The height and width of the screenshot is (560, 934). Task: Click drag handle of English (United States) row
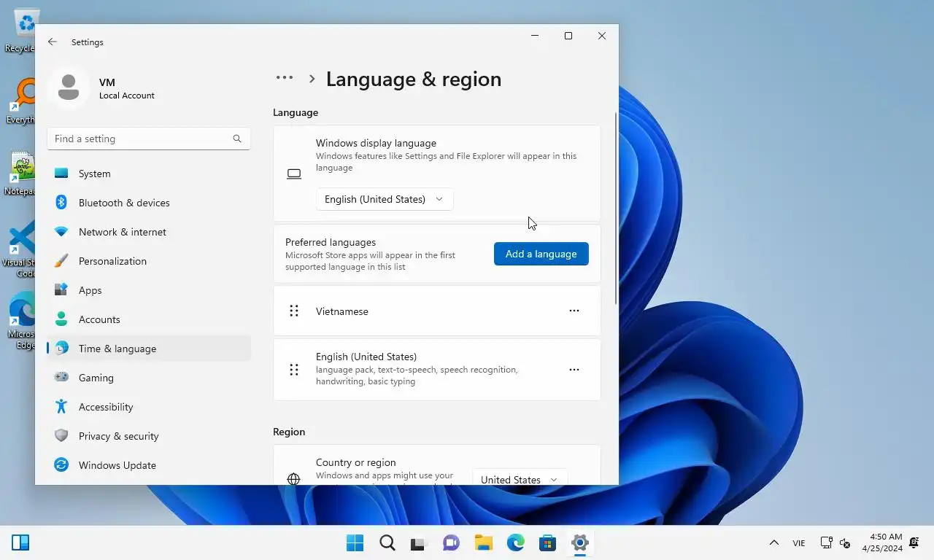click(x=294, y=370)
